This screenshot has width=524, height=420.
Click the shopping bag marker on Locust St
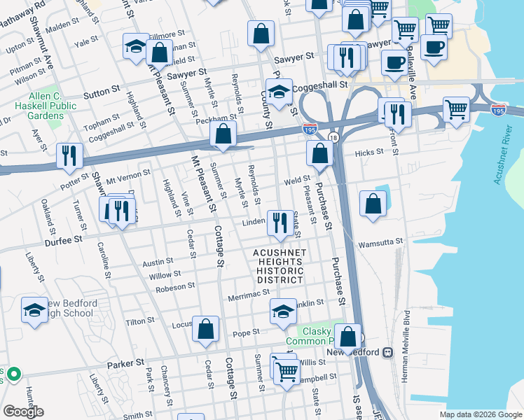pyautogui.click(x=206, y=330)
